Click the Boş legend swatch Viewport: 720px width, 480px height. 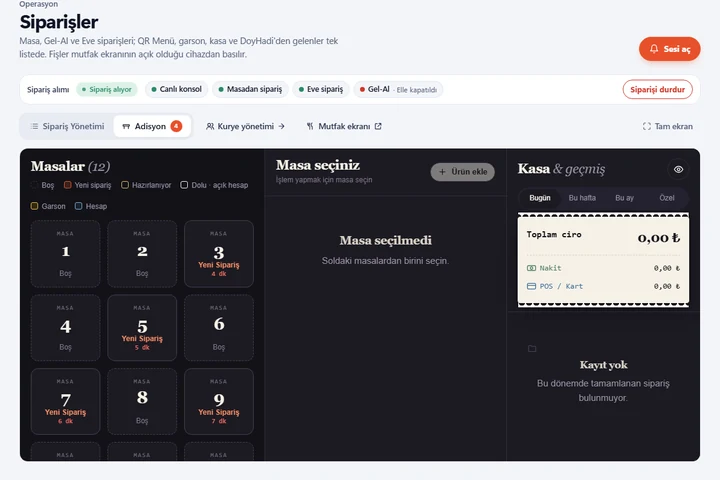coord(34,185)
